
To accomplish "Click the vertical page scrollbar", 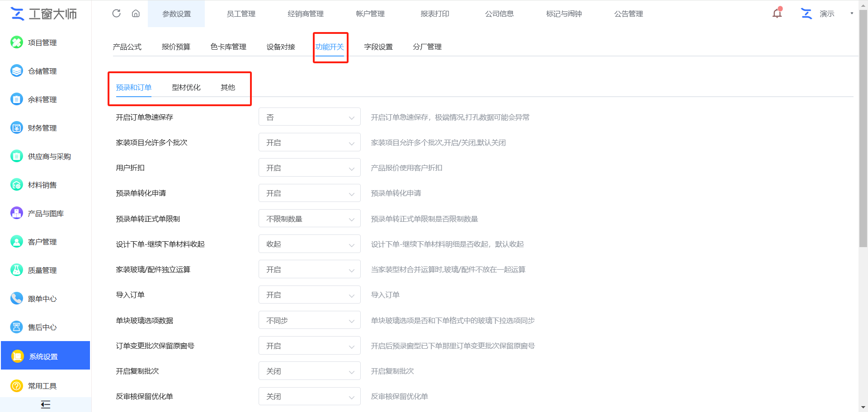I will point(863,136).
